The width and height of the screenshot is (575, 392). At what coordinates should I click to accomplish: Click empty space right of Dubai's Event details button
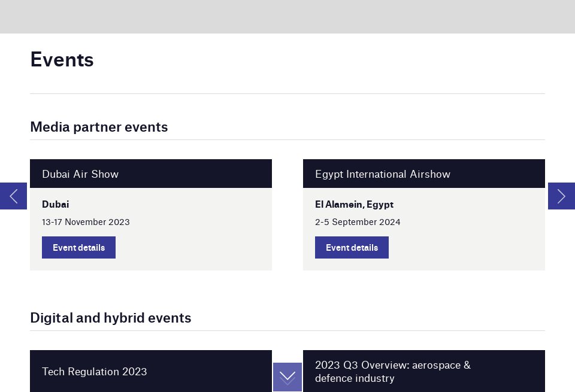tap(192, 247)
